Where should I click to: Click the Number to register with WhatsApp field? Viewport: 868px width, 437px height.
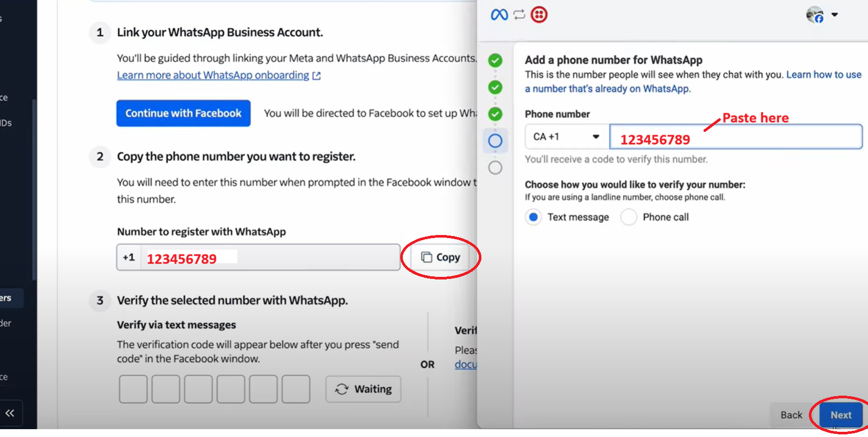[258, 257]
